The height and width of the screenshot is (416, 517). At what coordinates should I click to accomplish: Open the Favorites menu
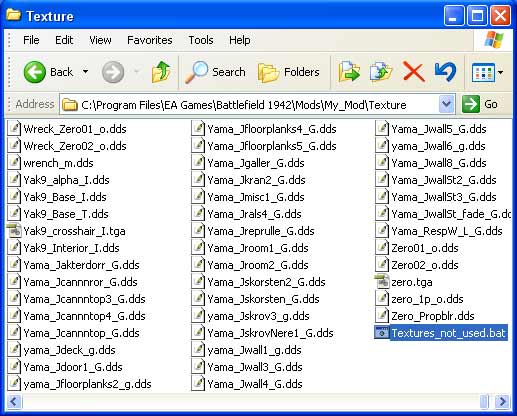pyautogui.click(x=150, y=40)
